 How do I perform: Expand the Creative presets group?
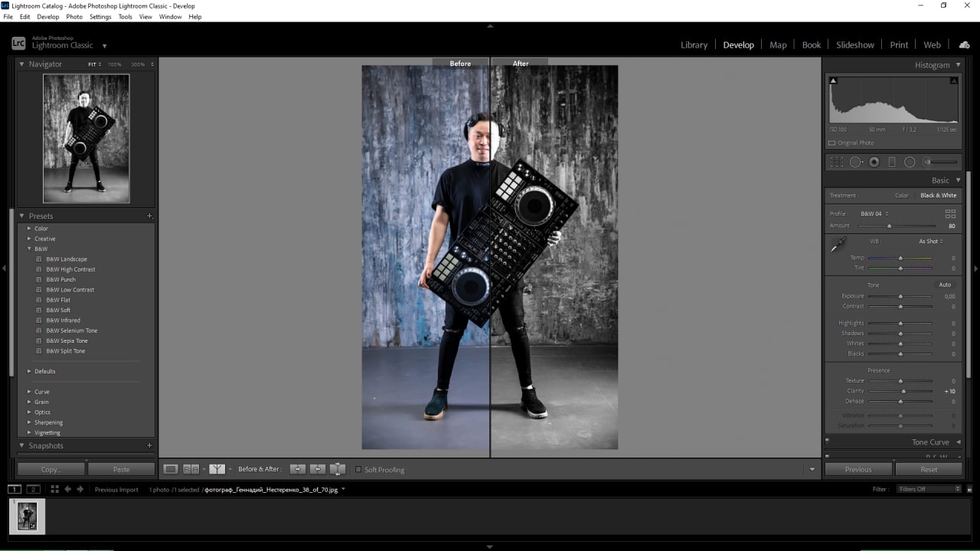pos(30,239)
